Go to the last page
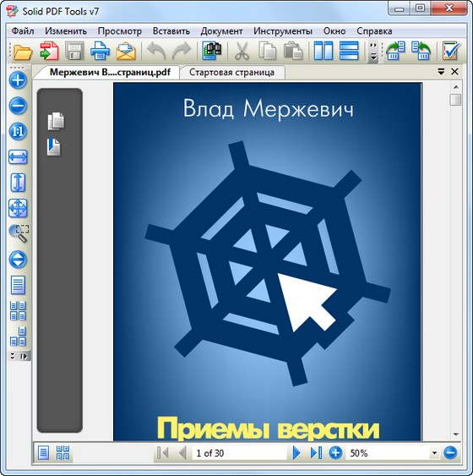The height and width of the screenshot is (476, 473). [x=316, y=453]
